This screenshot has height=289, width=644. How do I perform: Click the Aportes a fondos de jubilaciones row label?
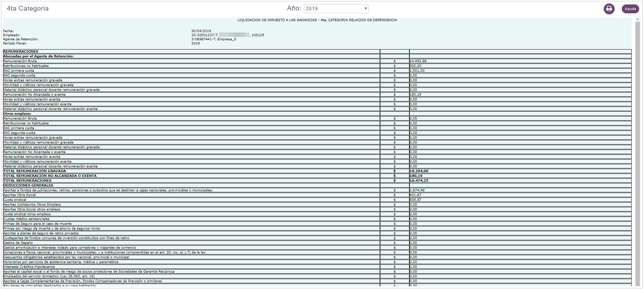click(108, 190)
